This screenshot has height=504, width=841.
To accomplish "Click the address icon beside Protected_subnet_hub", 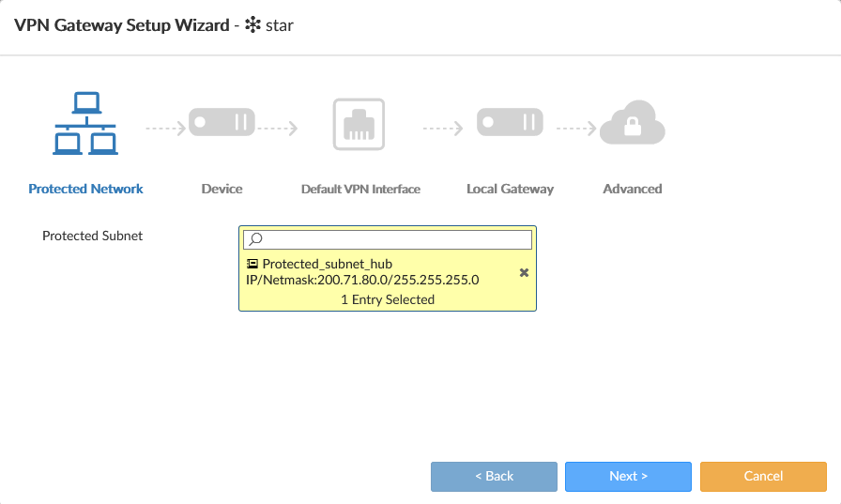I will 252,265.
